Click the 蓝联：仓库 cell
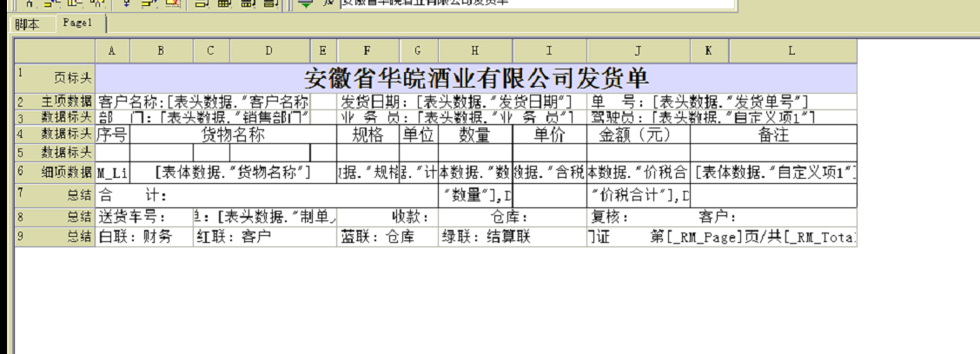This screenshot has height=354, width=980. click(x=387, y=237)
